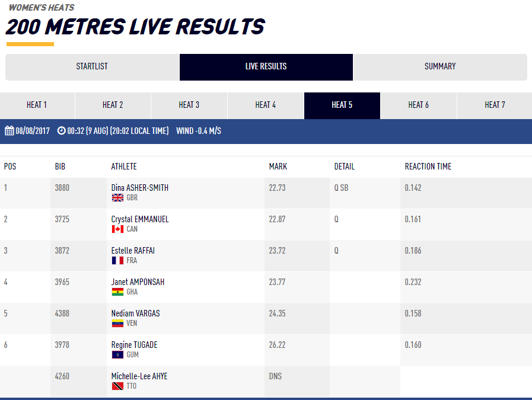
Task: Click the Venezuela flag icon
Action: pos(117,324)
